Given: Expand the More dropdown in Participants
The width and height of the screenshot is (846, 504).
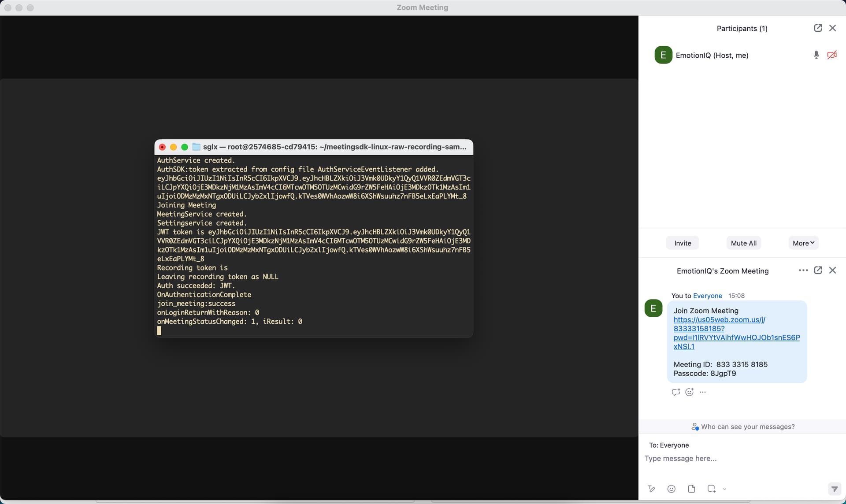Looking at the screenshot, I should point(803,243).
